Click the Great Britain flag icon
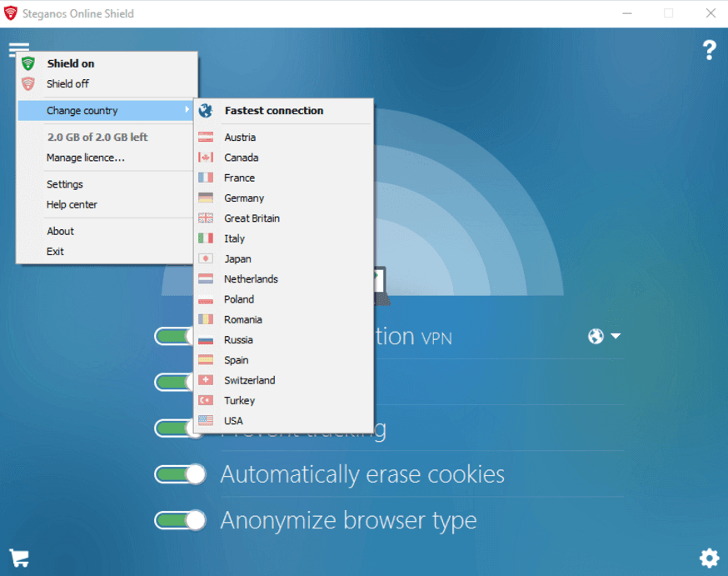728x576 pixels. pos(206,218)
